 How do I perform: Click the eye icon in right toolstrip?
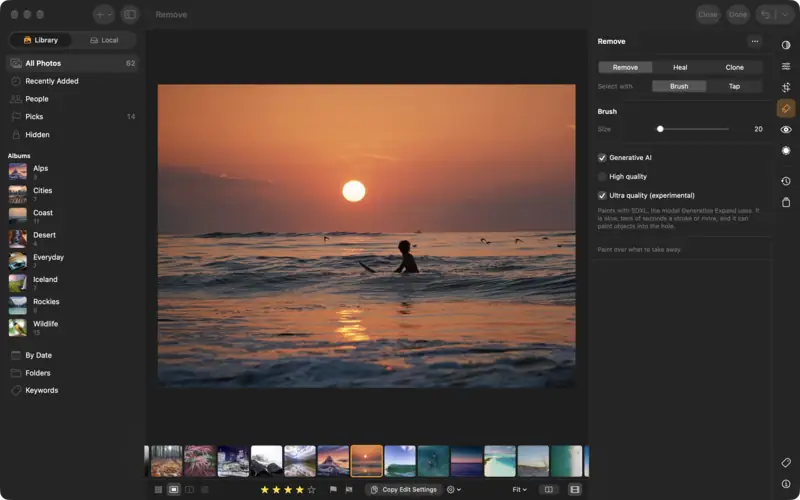pyautogui.click(x=786, y=130)
